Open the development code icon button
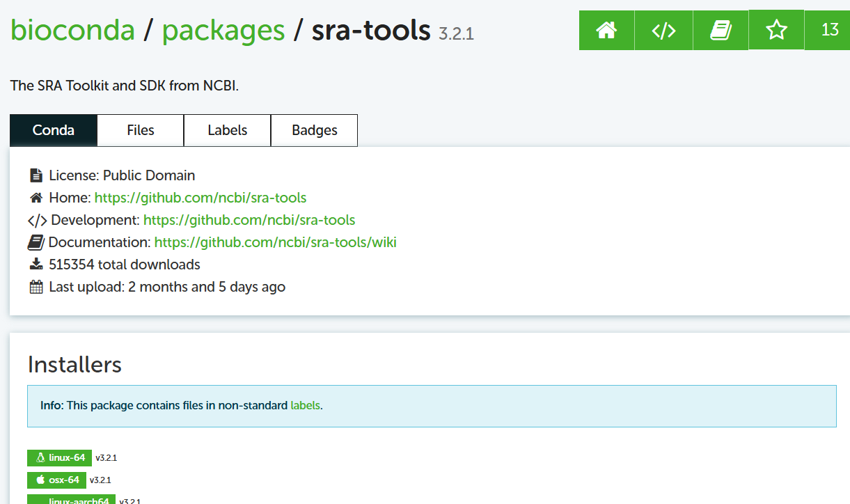Screen dimensions: 850x504 tap(663, 30)
